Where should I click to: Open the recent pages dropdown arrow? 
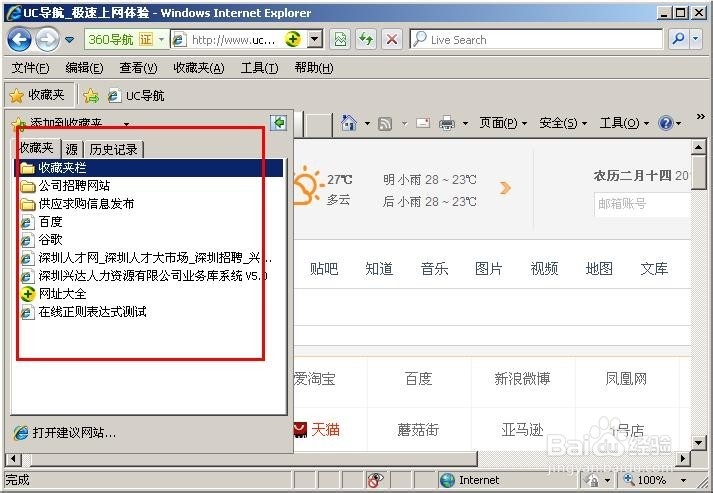(x=69, y=40)
